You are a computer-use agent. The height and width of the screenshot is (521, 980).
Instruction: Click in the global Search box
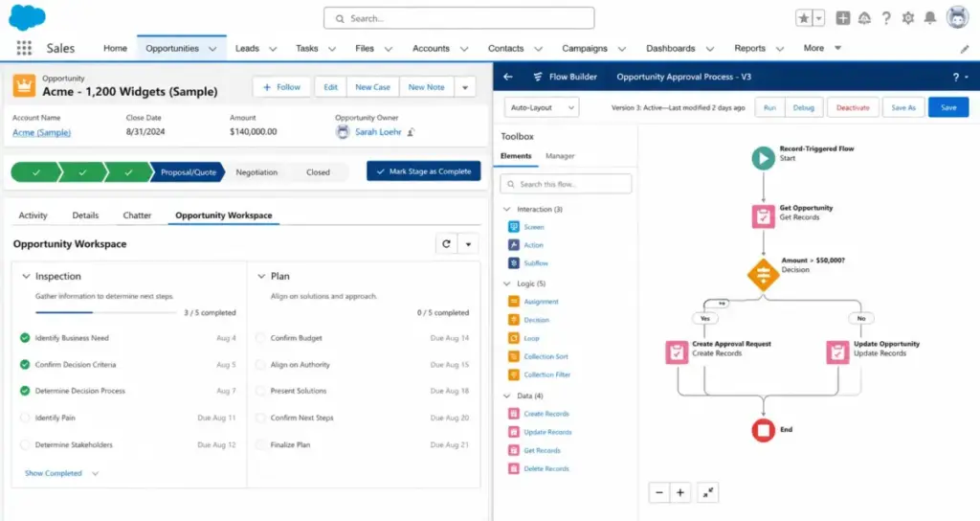[x=458, y=18]
